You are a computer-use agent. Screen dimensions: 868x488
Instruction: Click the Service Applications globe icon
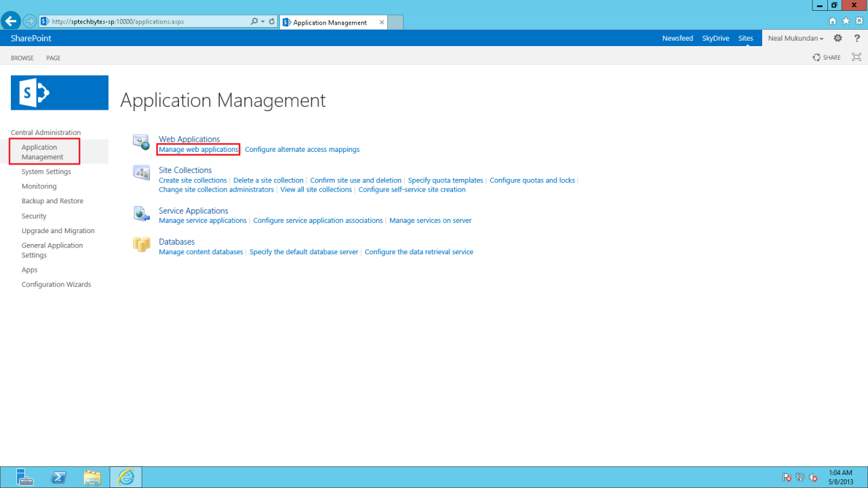(141, 213)
